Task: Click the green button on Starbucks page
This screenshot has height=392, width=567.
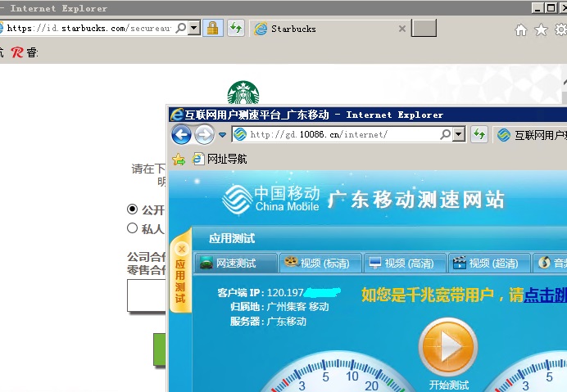Action: pos(160,349)
